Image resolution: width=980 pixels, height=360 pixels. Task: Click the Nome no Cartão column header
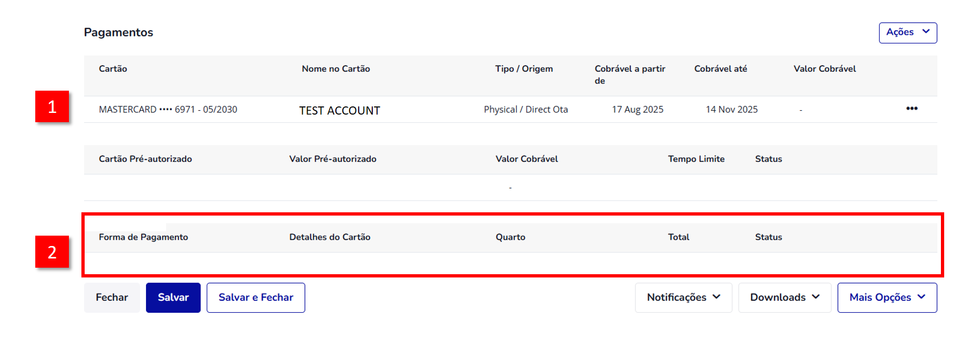pos(336,69)
